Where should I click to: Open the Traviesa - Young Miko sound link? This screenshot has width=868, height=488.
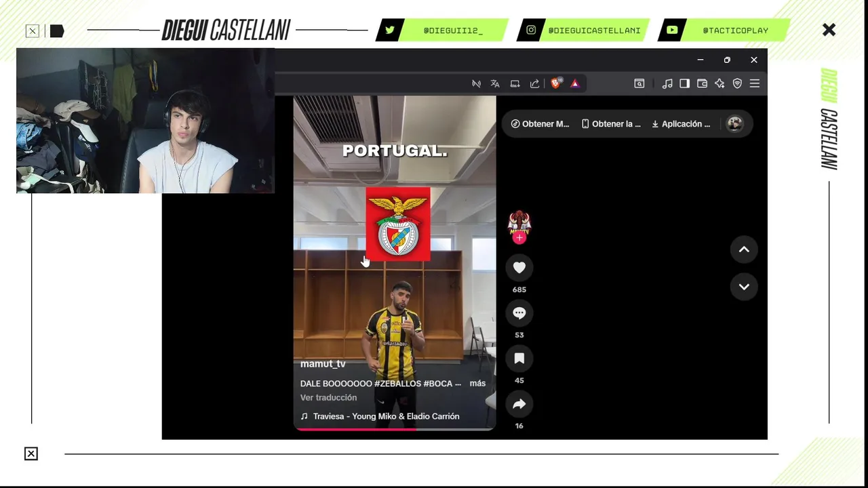380,416
